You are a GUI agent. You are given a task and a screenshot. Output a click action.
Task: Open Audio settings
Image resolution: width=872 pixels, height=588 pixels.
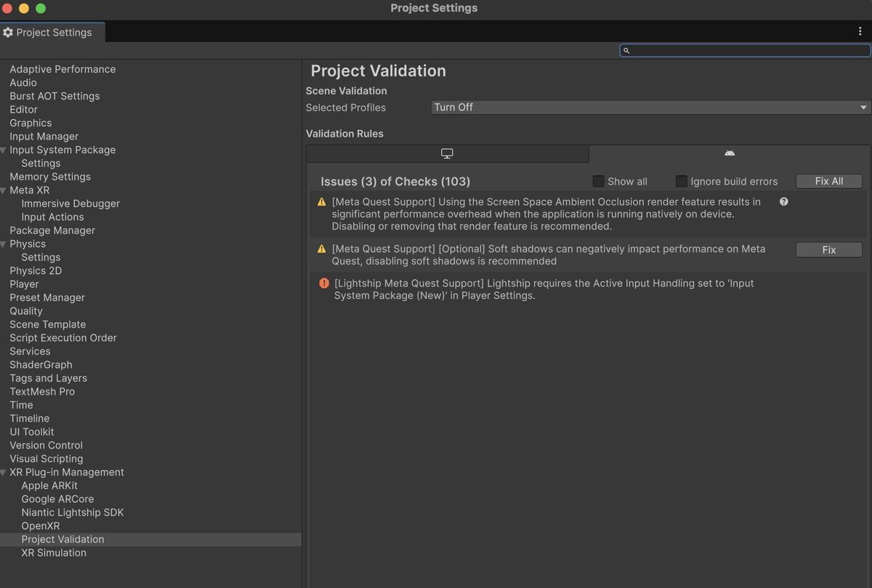(x=23, y=83)
